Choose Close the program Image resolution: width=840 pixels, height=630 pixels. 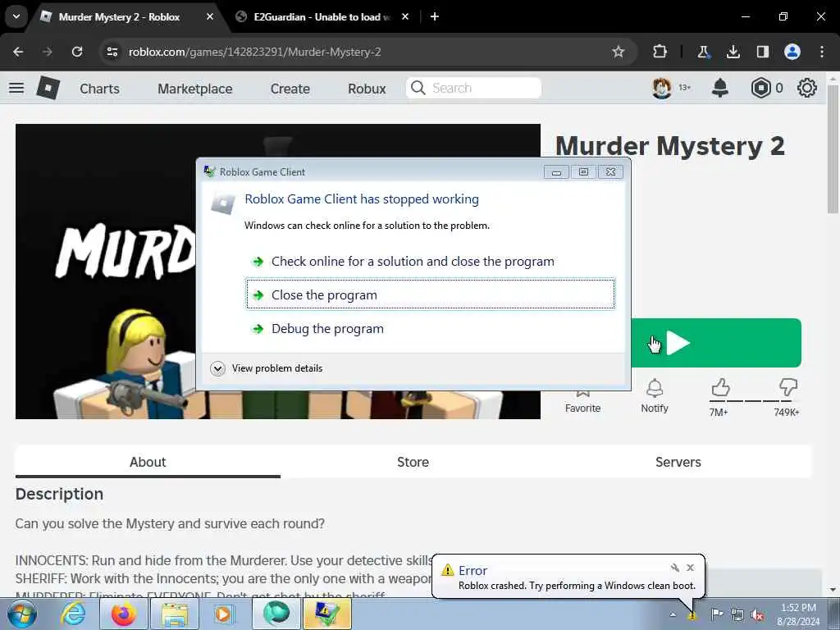[430, 294]
